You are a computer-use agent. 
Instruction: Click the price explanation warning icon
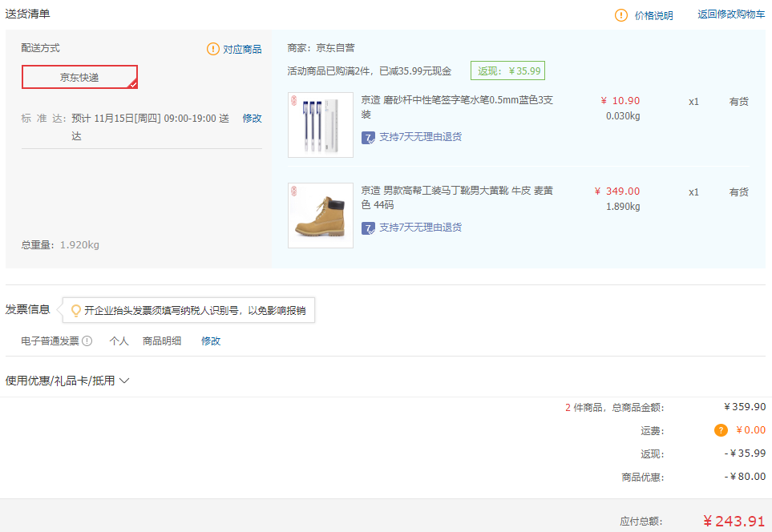point(620,15)
